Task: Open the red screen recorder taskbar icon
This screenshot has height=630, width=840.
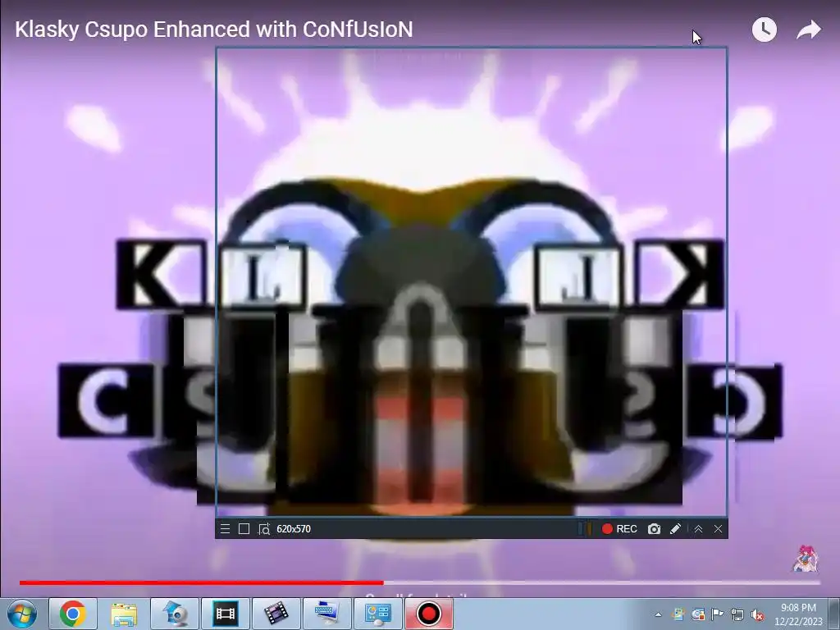Action: (x=428, y=614)
